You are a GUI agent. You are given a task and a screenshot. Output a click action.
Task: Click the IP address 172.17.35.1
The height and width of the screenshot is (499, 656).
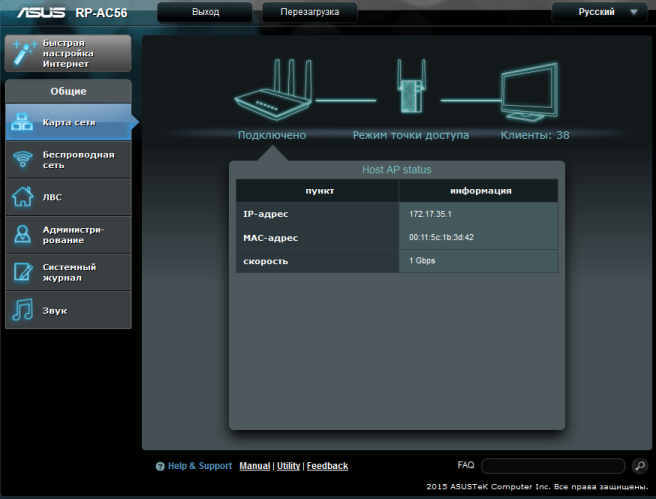coord(430,214)
